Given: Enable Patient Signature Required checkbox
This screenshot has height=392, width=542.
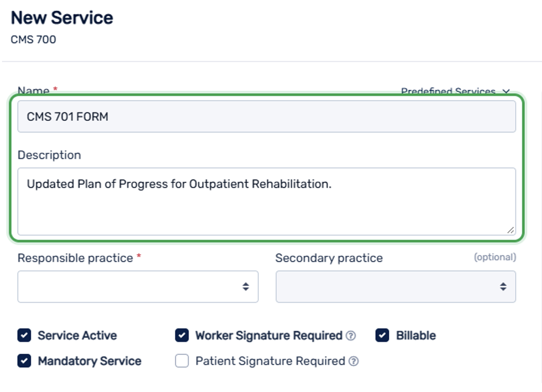Looking at the screenshot, I should [x=182, y=361].
